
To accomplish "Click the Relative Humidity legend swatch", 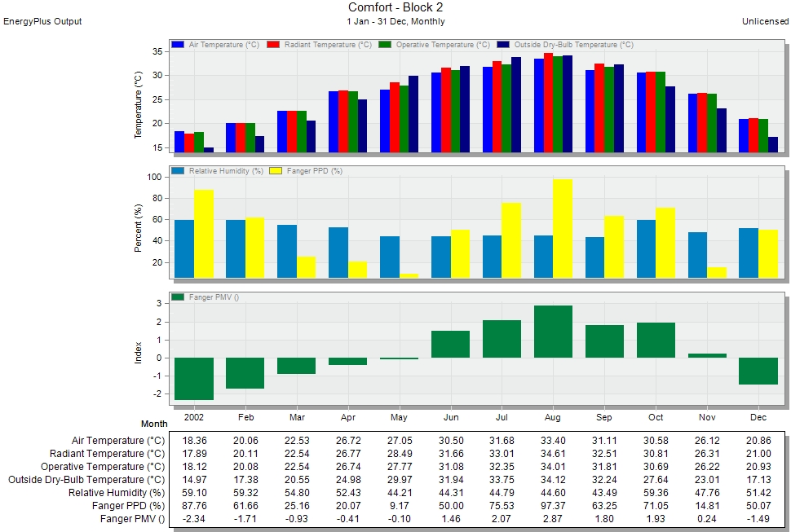I will pyautogui.click(x=178, y=171).
